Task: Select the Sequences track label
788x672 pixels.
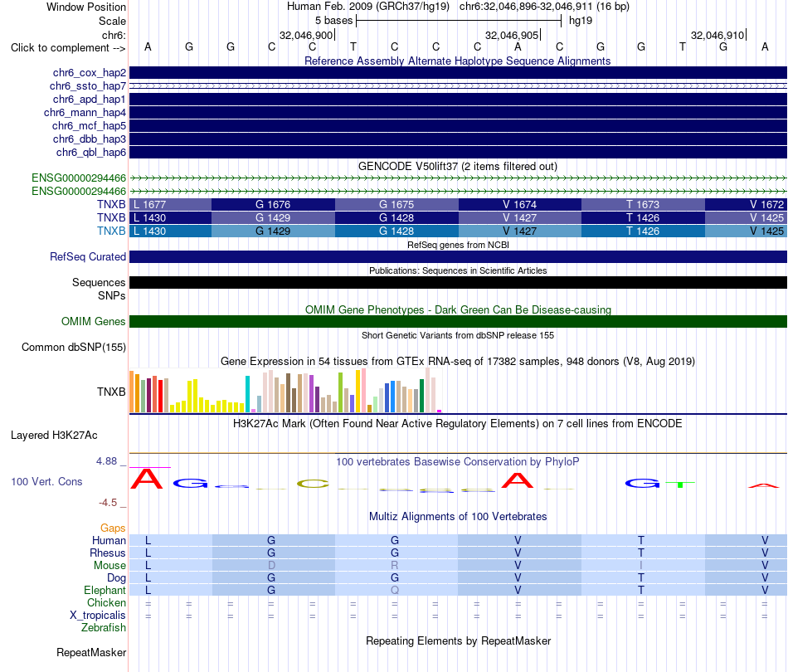Action: (x=99, y=282)
